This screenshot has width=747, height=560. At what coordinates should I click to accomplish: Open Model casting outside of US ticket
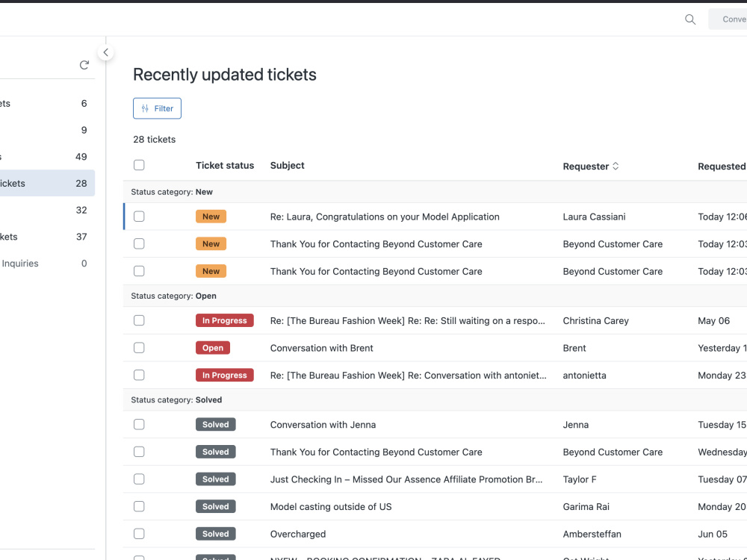pyautogui.click(x=331, y=507)
